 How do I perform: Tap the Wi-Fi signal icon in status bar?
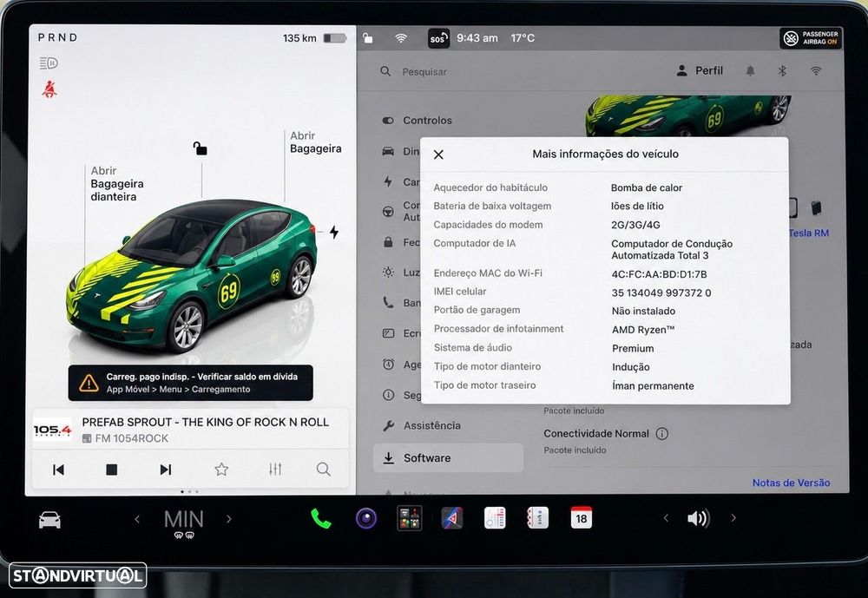tap(401, 37)
